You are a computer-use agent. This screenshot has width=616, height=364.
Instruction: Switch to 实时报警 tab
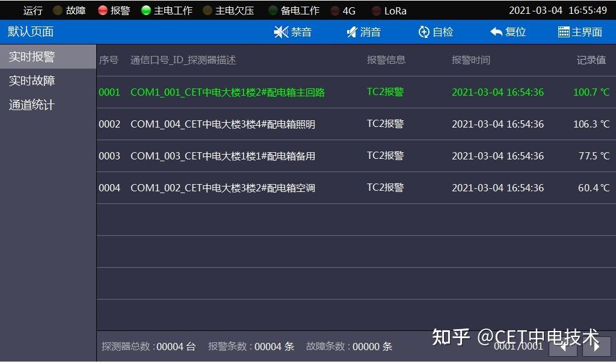click(x=32, y=57)
